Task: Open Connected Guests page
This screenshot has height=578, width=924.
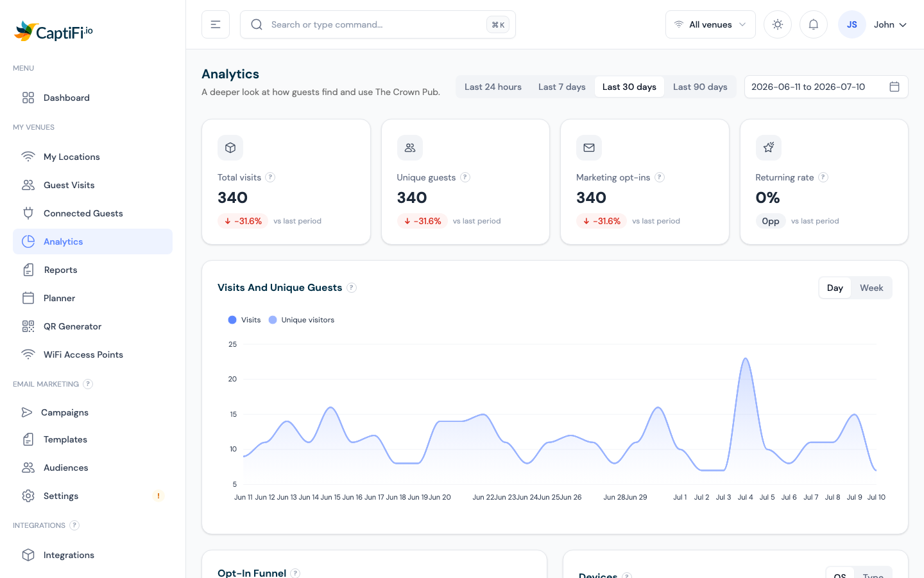Action: coord(92,213)
